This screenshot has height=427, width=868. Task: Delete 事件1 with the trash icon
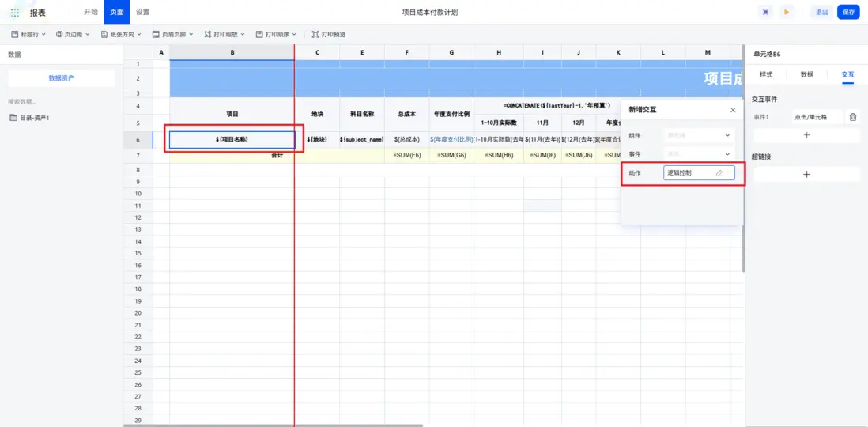[x=853, y=117]
